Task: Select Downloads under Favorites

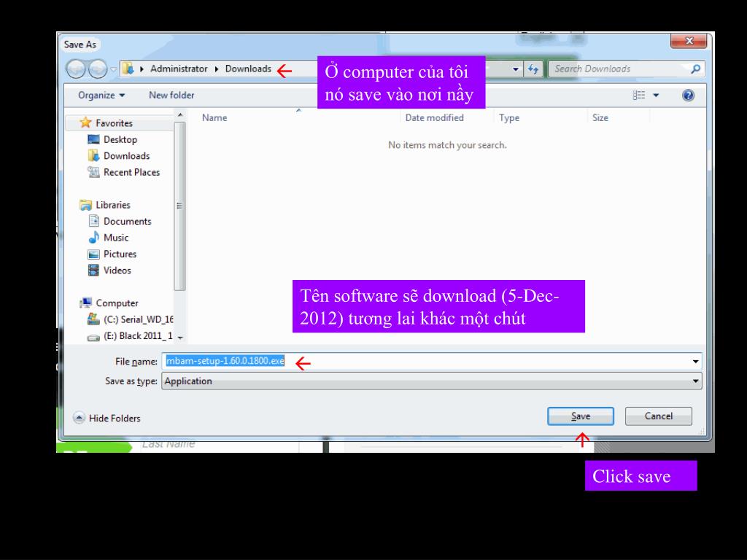Action: 127,156
